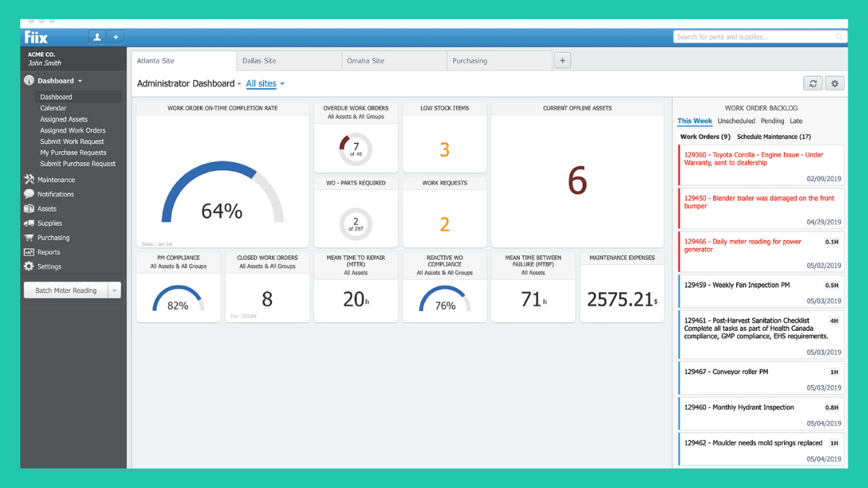868x488 pixels.
Task: Filter backlog by Late work orders
Action: [795, 121]
